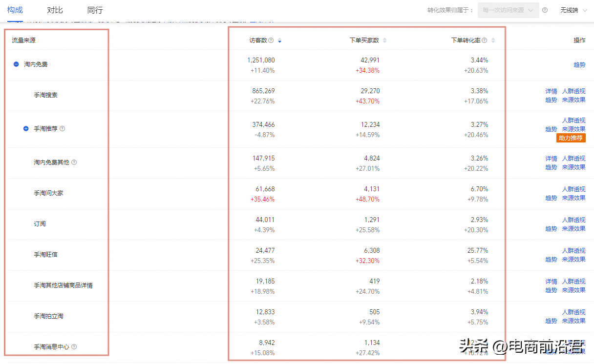Collapse the 淘内免费 traffic source group

(16, 64)
